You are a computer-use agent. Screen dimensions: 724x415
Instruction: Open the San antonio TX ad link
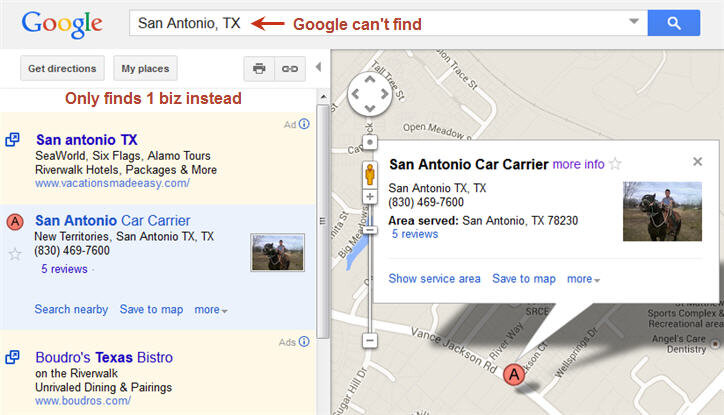tap(87, 140)
